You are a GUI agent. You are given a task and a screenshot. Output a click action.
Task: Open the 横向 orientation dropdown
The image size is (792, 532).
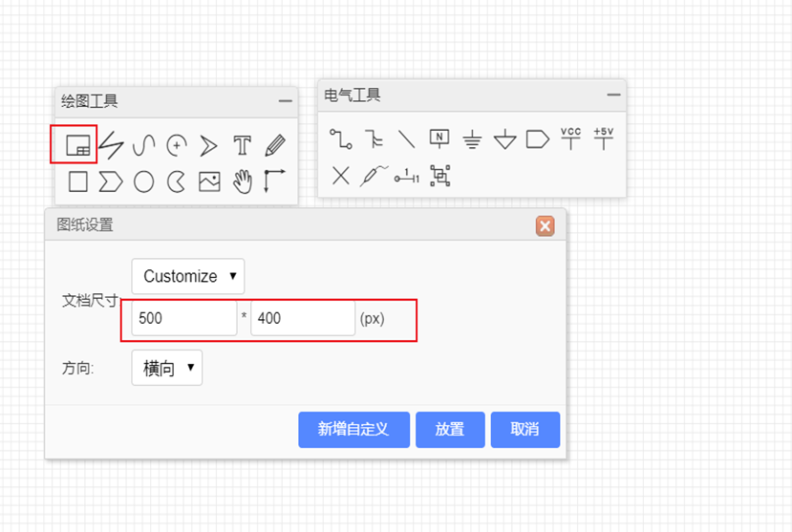pos(167,368)
